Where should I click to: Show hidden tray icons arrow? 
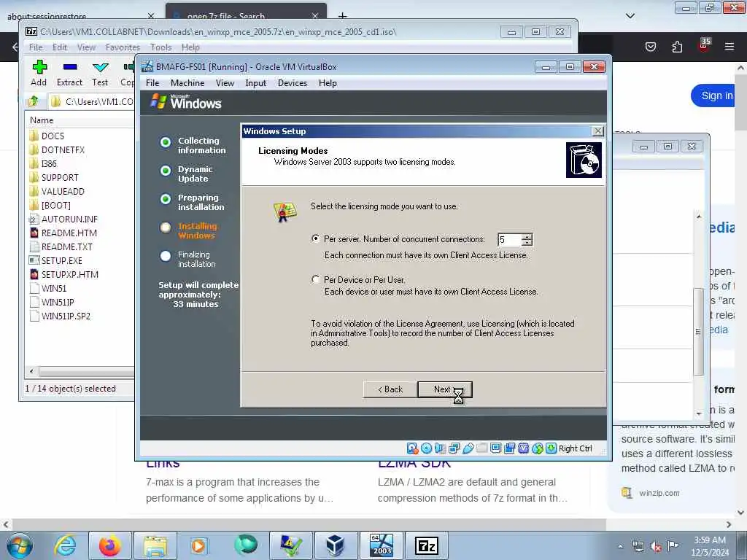620,547
